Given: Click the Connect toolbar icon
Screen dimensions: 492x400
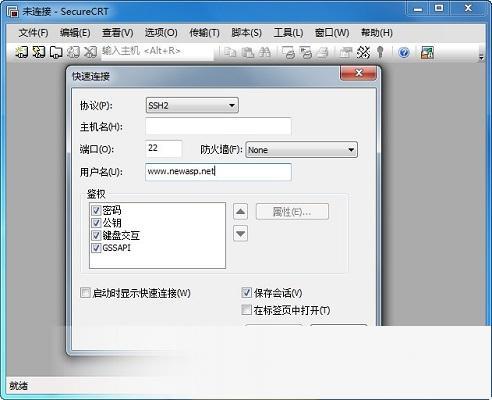Looking at the screenshot, I should pos(21,52).
